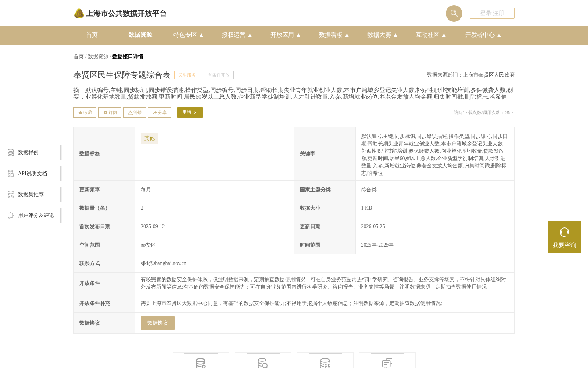
Task: Click the 数据来源部门 source department text
Action: [x=471, y=75]
